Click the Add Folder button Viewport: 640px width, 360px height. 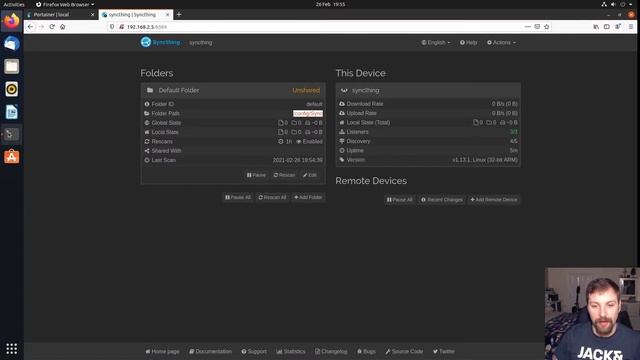(x=308, y=198)
